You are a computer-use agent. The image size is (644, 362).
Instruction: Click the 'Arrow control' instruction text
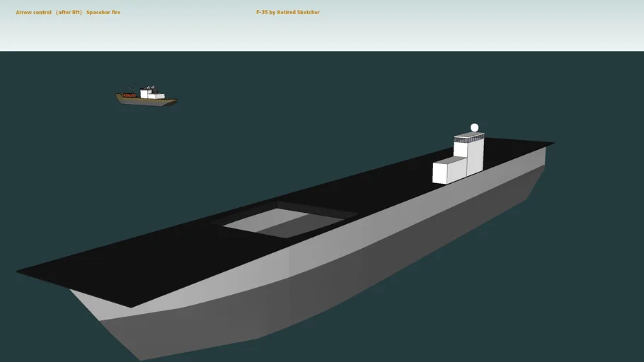tap(33, 13)
